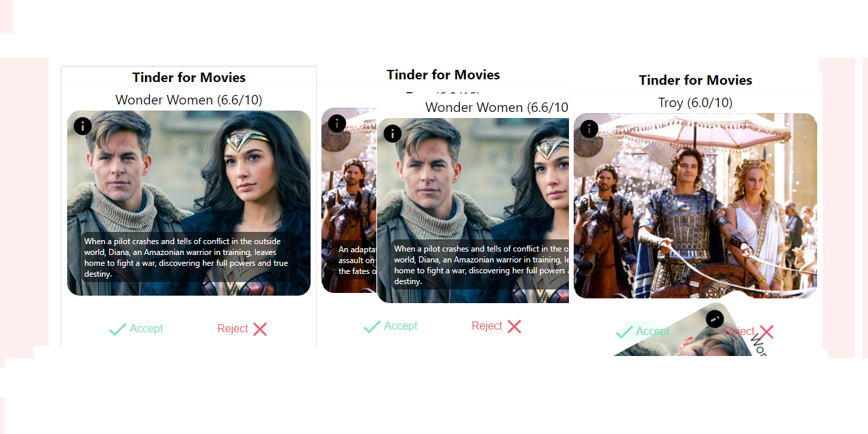Click the info icon on the middle Wonder Women card
868x434 pixels.
(392, 134)
